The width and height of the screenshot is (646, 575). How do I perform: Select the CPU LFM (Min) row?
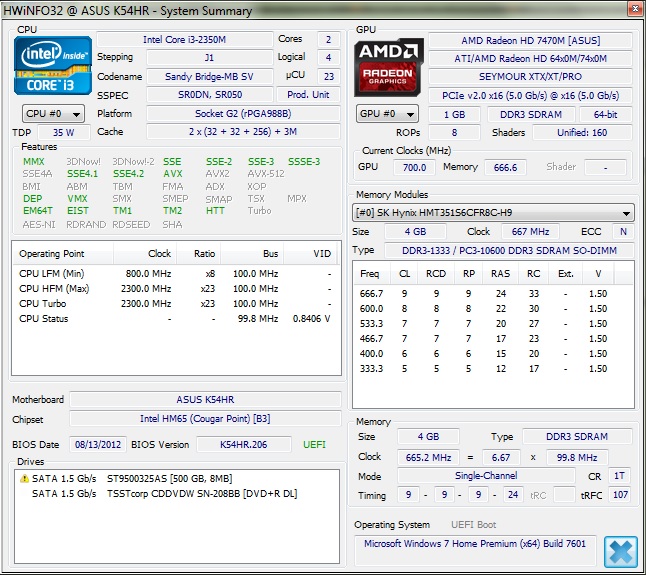pos(175,274)
